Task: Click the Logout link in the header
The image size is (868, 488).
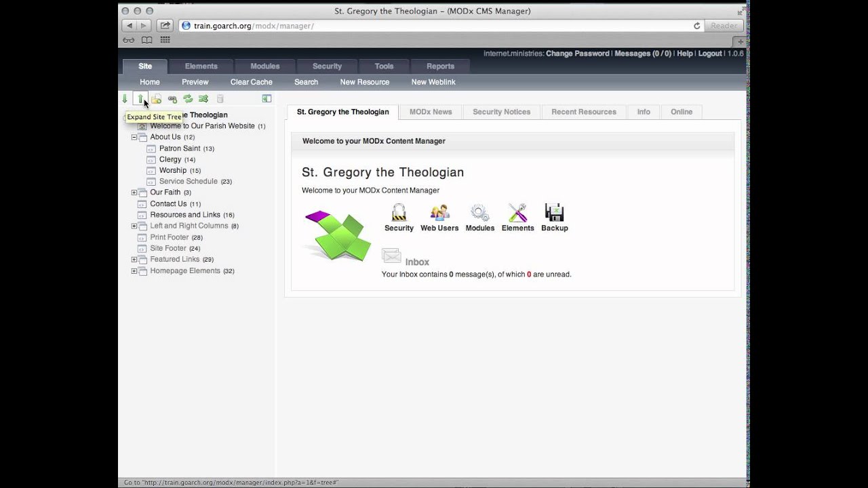Action: (710, 54)
